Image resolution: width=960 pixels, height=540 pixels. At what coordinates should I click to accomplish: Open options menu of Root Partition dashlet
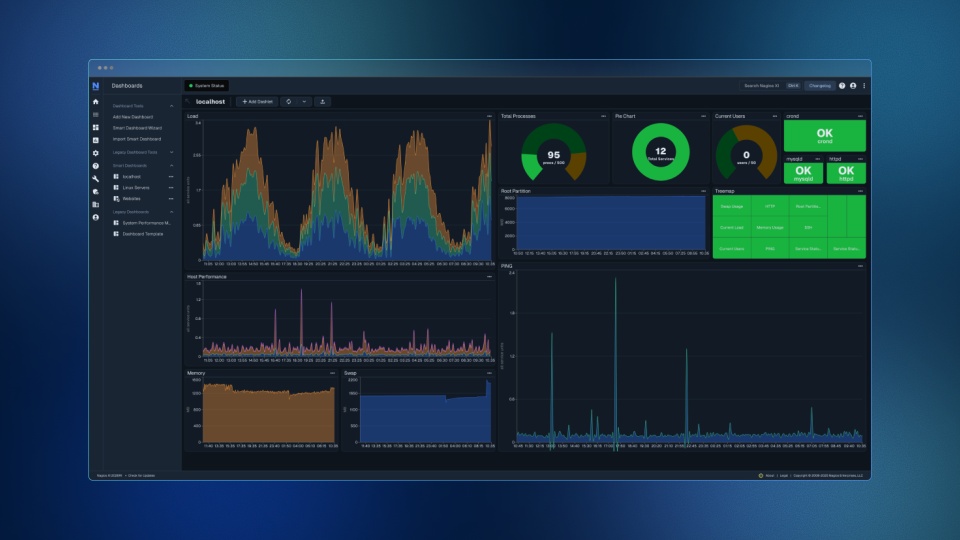coord(703,191)
